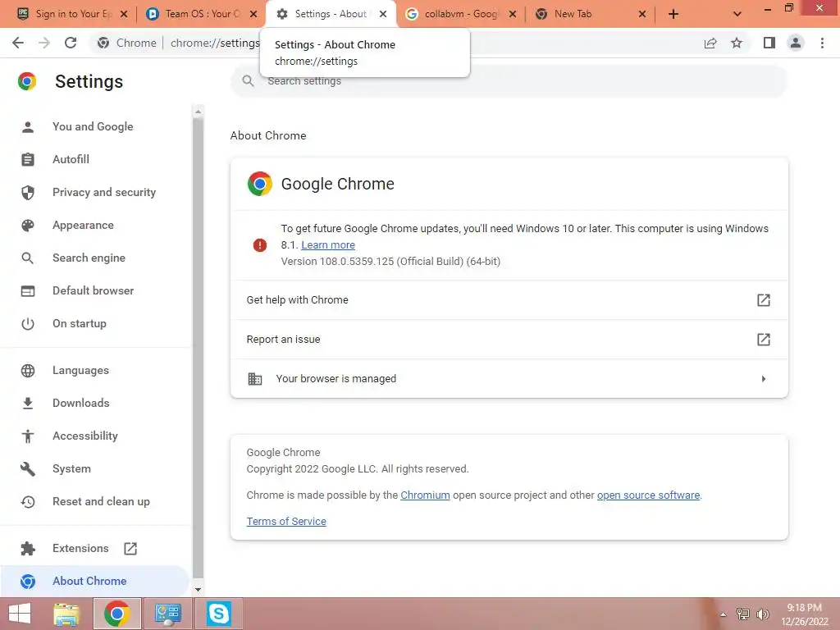Open the Terms of Service link
840x630 pixels.
(x=286, y=521)
